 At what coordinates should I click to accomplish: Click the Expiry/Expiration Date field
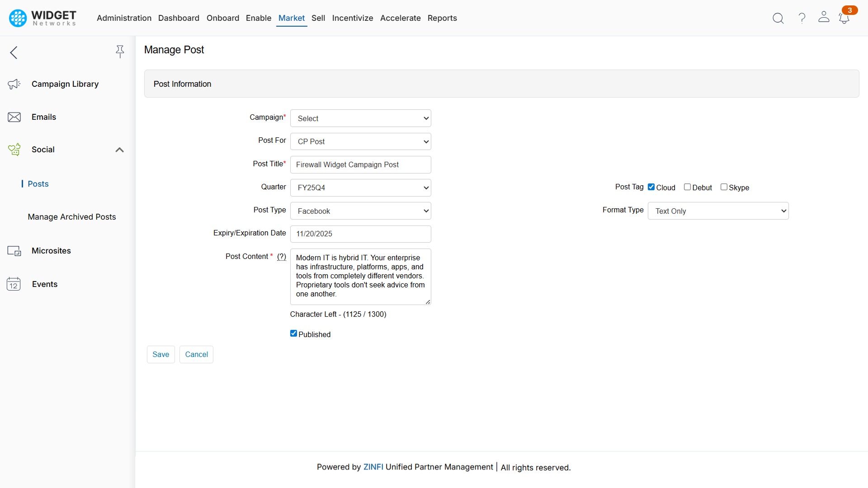tap(360, 234)
